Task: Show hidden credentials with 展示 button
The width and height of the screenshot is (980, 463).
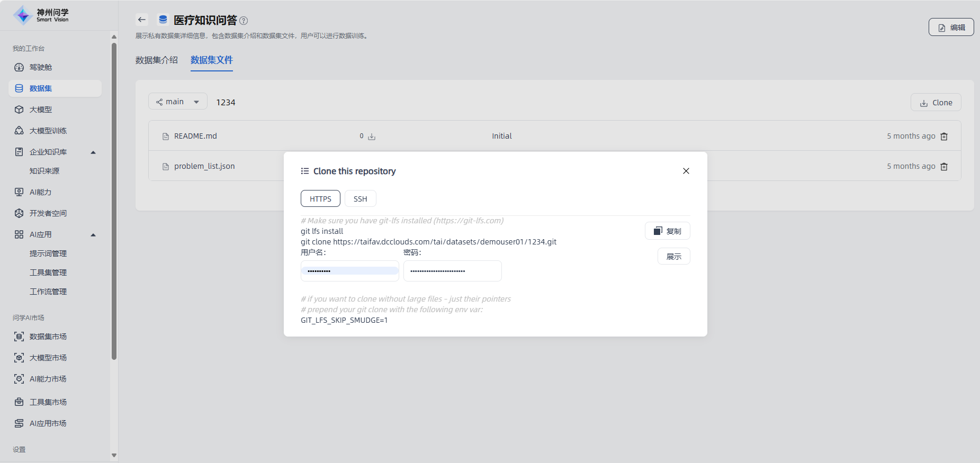Action: point(673,257)
